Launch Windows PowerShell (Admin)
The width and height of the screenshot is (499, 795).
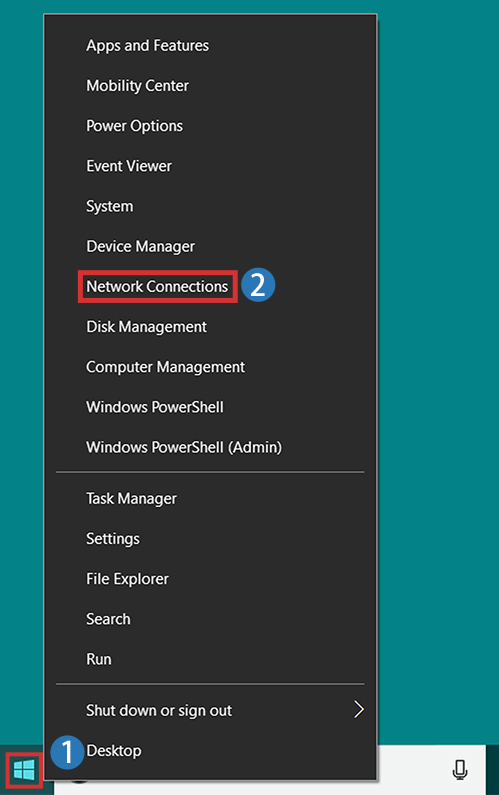click(x=184, y=447)
